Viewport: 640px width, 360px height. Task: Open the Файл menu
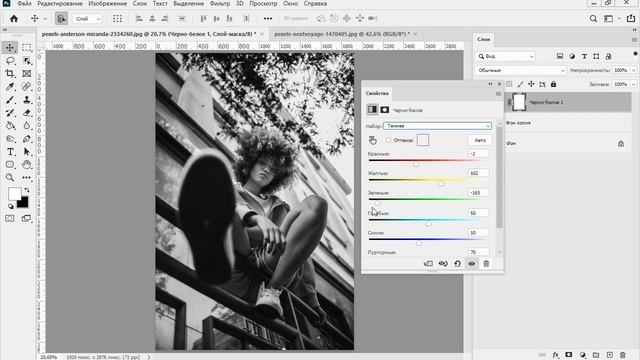coord(24,3)
